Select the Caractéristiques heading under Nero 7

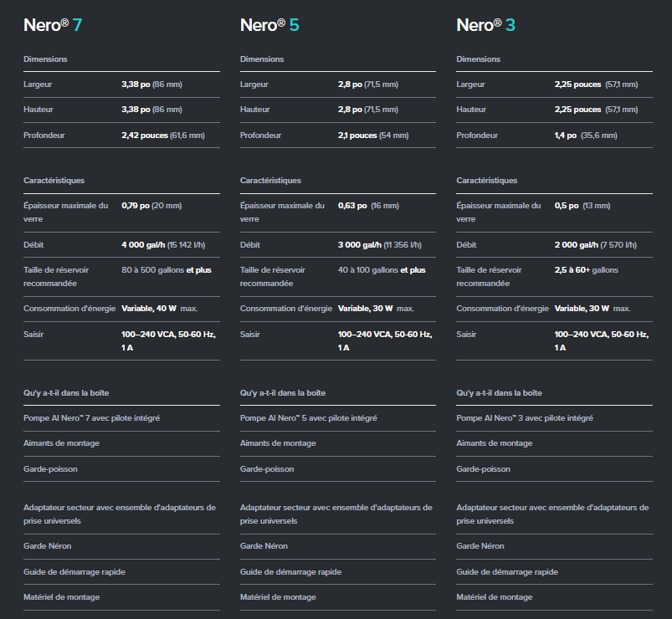point(54,181)
